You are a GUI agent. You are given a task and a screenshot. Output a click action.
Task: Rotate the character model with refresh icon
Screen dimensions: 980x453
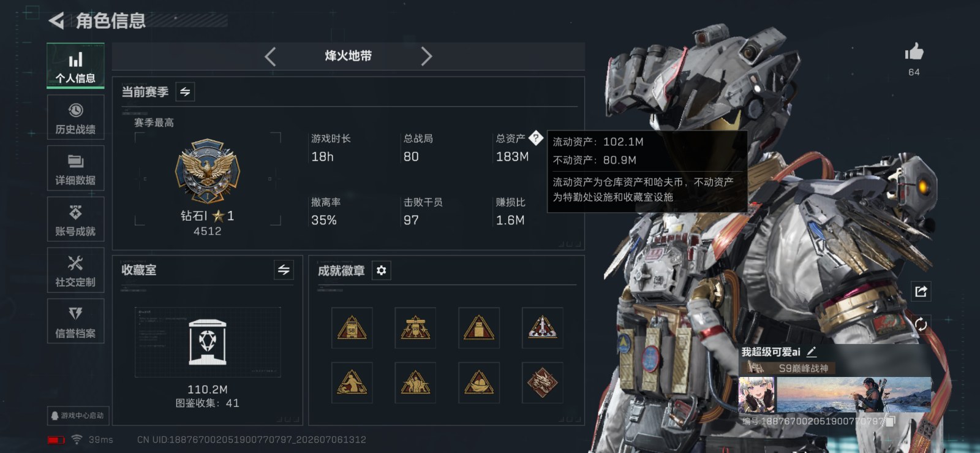click(921, 324)
